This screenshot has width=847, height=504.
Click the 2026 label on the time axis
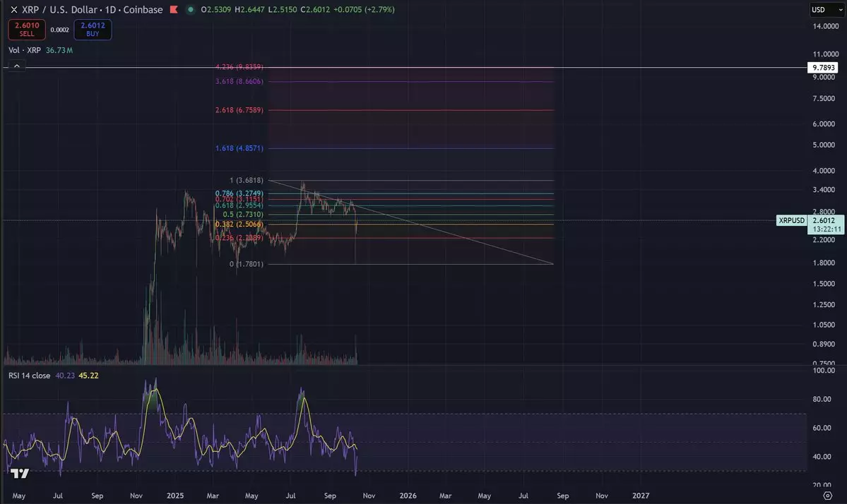click(408, 496)
